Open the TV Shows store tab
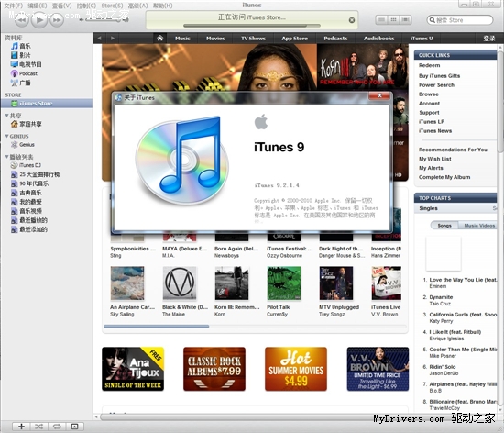The height and width of the screenshot is (433, 504). coord(253,39)
